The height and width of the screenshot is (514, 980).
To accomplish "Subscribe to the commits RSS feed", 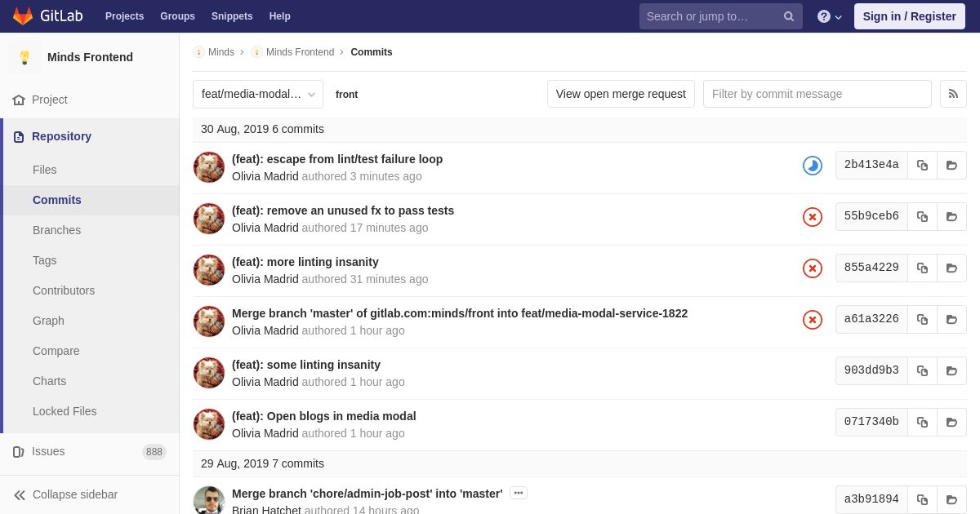I will point(953,94).
